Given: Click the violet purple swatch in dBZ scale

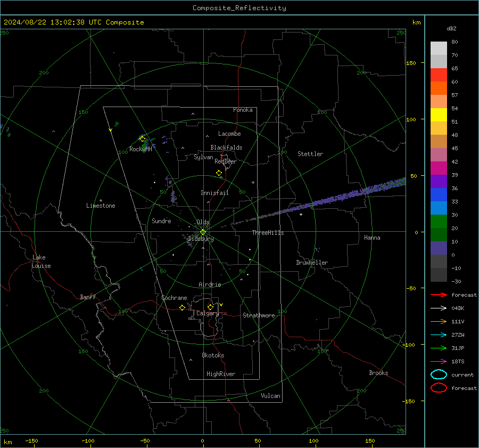Looking at the screenshot, I should (439, 181).
